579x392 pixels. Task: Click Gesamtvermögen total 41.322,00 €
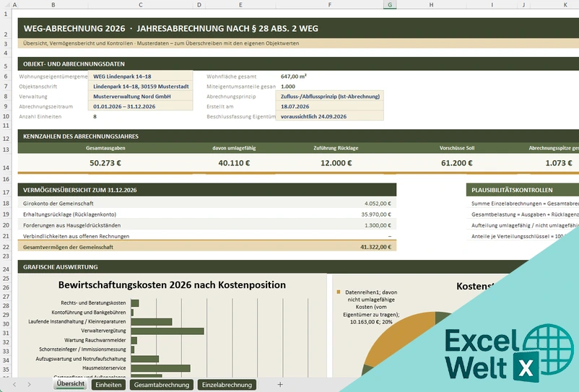[375, 247]
